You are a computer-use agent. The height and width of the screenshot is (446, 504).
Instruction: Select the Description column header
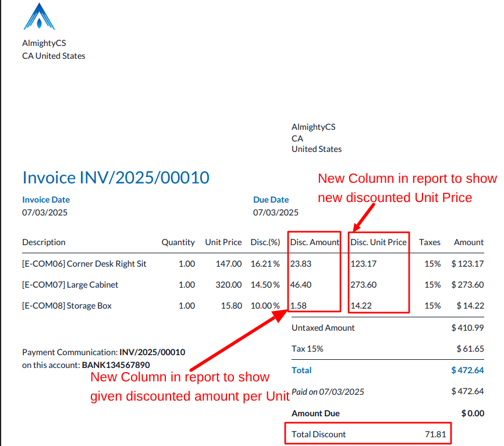[x=44, y=242]
